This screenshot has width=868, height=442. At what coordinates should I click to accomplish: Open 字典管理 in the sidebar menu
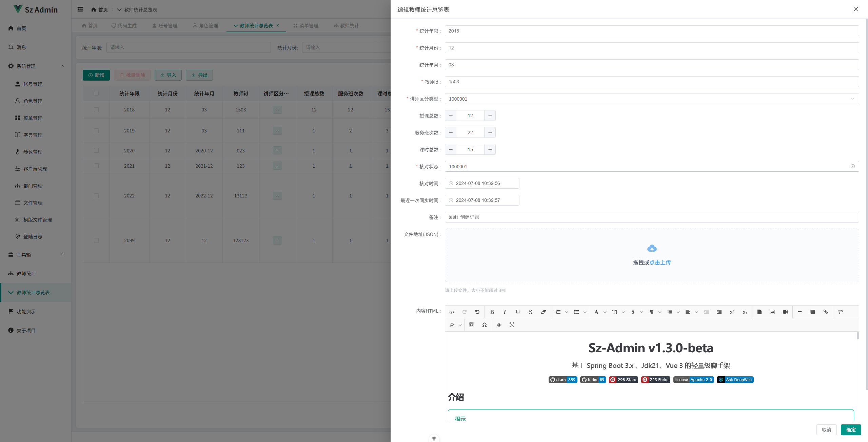(x=33, y=135)
